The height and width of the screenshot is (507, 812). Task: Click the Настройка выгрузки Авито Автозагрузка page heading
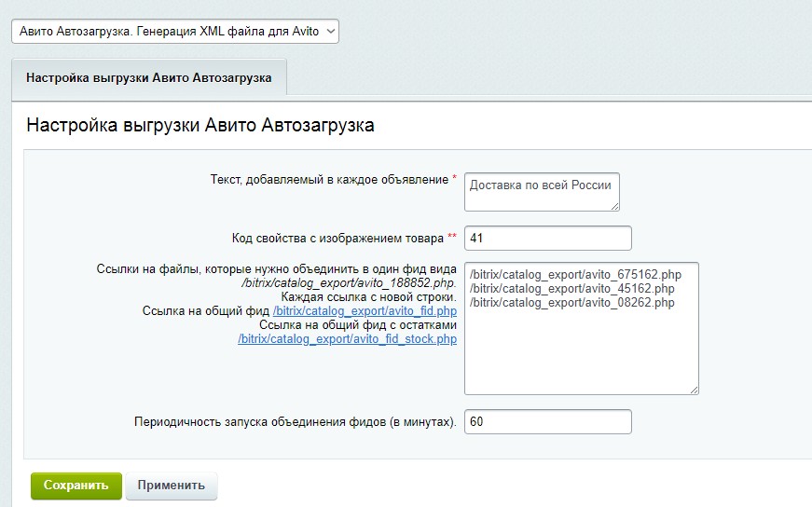click(200, 125)
